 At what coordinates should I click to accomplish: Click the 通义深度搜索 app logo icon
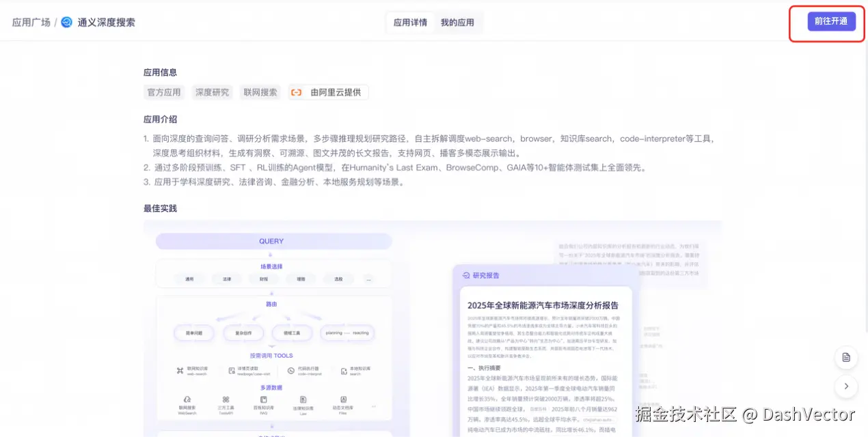click(66, 23)
